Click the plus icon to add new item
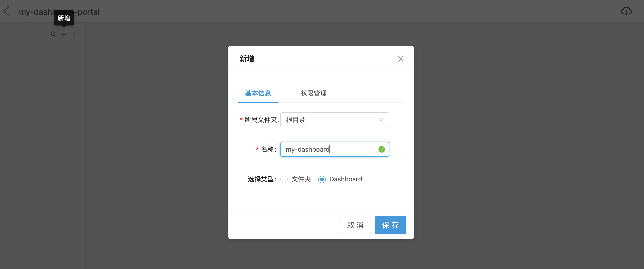Image resolution: width=644 pixels, height=269 pixels. (64, 34)
